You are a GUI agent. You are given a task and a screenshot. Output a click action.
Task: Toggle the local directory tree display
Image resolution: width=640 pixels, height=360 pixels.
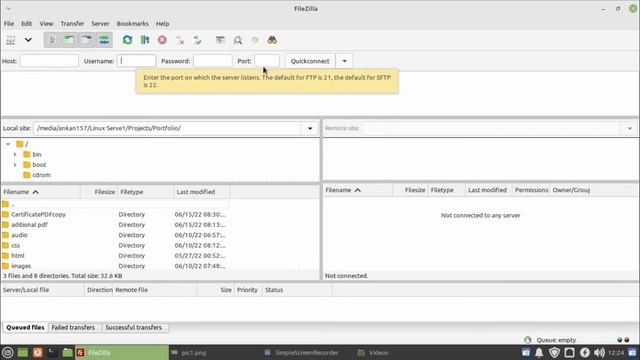click(x=69, y=40)
